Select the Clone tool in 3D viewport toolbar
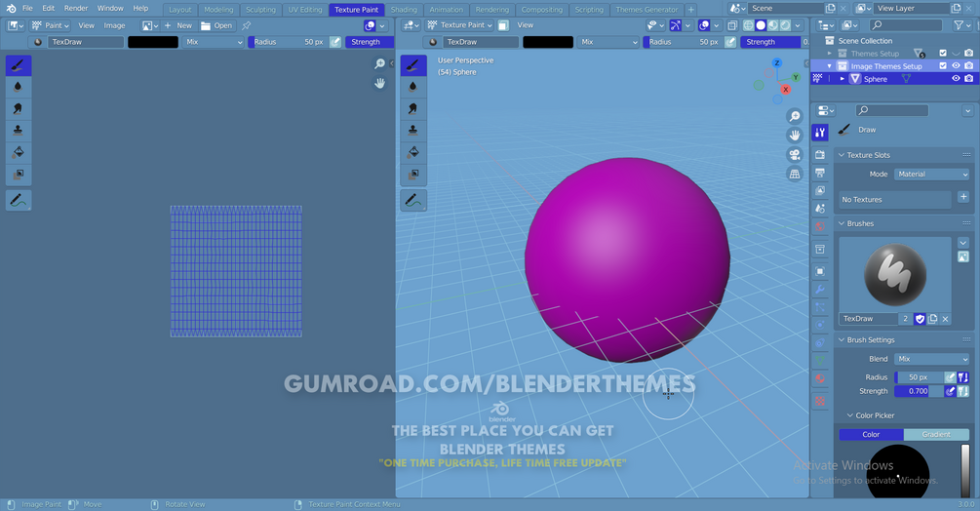 (x=413, y=131)
